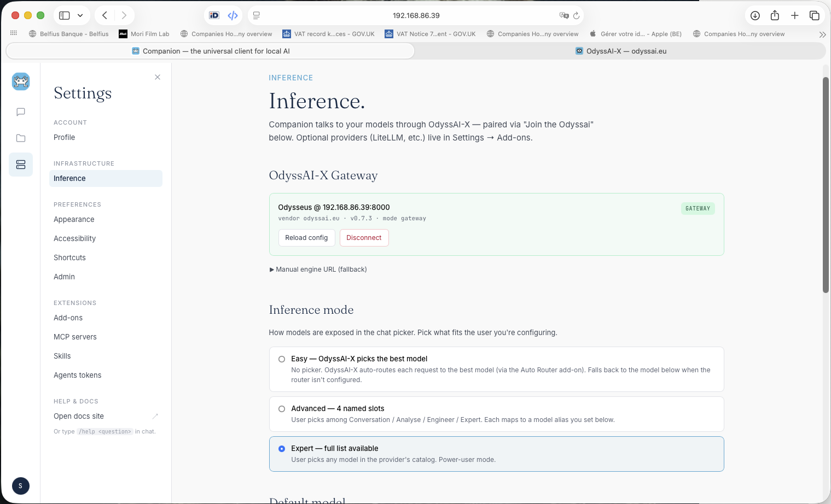The width and height of the screenshot is (831, 504).
Task: Click the external link arrow beside docs
Action: pos(155,416)
